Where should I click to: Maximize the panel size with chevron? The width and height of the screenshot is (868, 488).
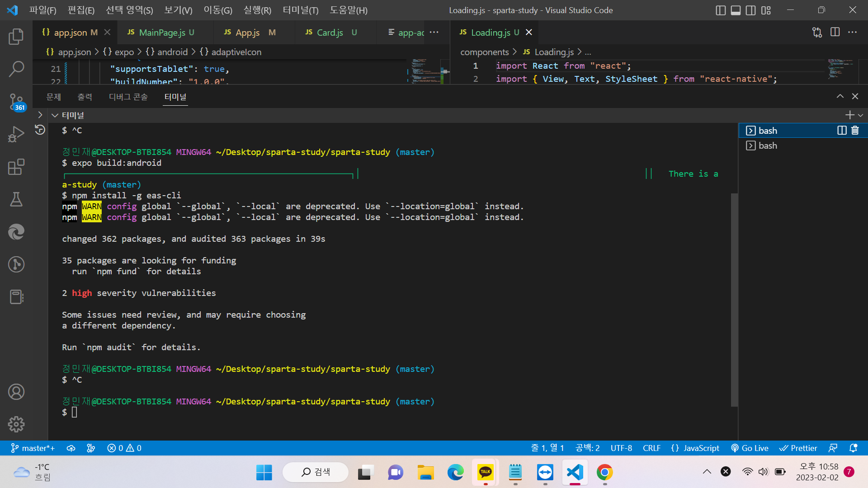840,96
